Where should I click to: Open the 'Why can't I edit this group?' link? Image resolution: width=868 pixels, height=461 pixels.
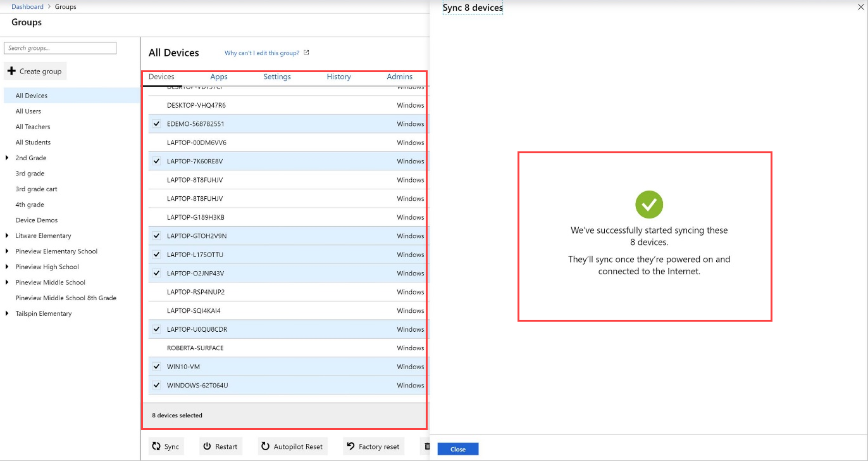[262, 53]
